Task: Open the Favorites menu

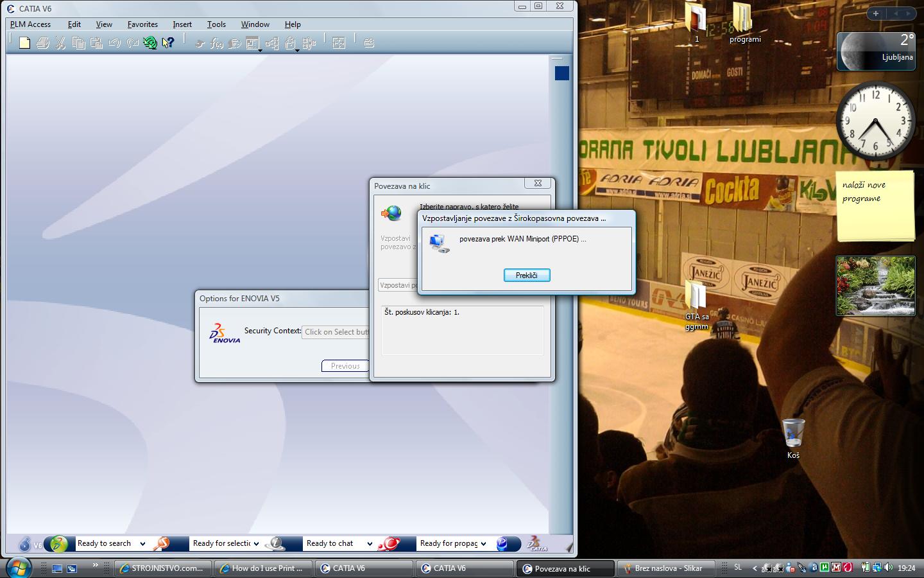Action: pos(142,24)
